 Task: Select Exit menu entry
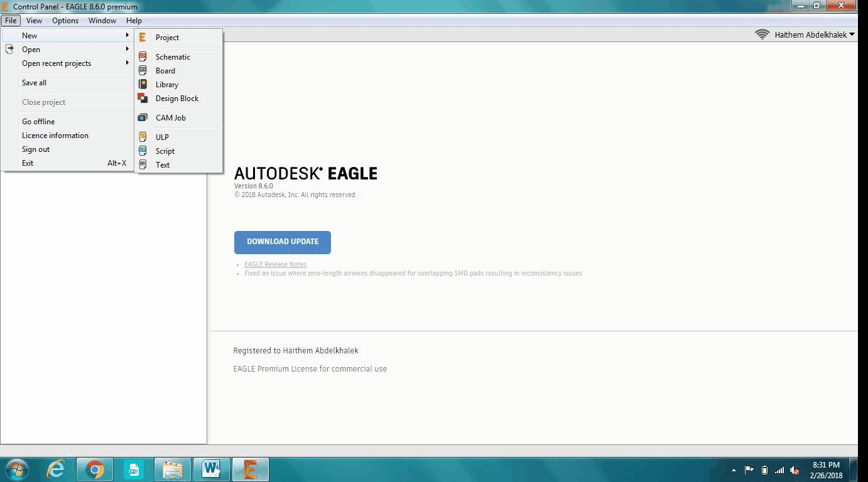[x=67, y=163]
